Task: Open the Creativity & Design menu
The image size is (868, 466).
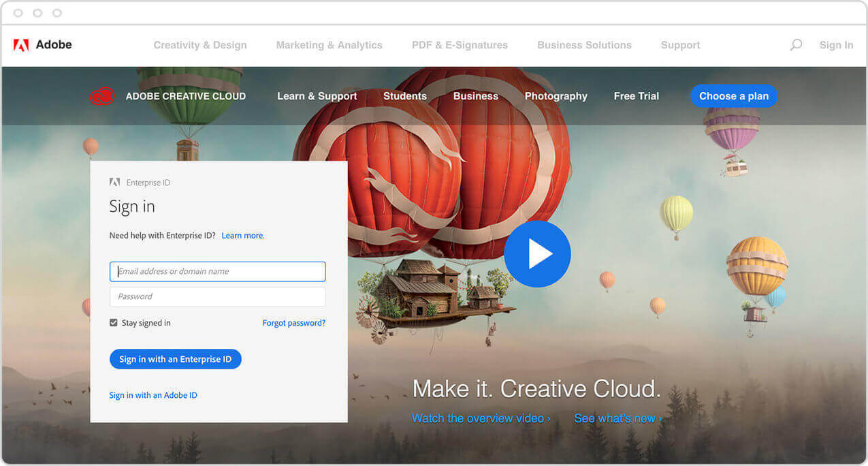Action: [200, 45]
